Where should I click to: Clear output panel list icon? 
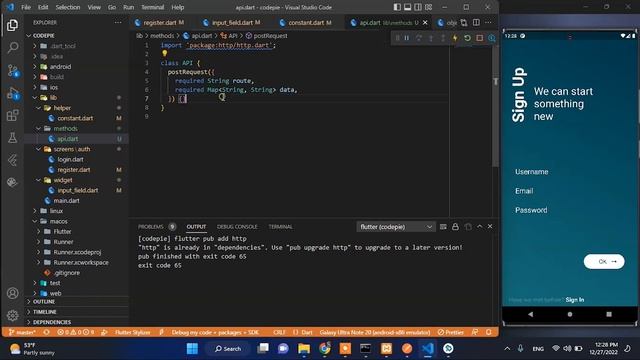443,227
